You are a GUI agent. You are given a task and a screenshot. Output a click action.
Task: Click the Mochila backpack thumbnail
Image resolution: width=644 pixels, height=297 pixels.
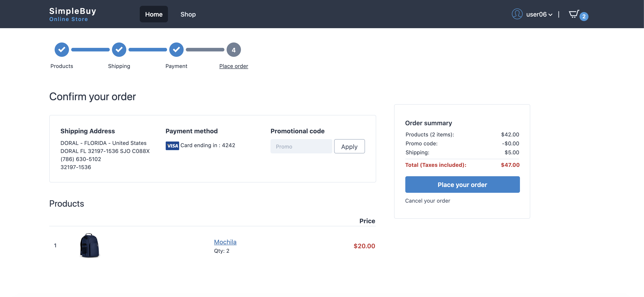pos(90,246)
